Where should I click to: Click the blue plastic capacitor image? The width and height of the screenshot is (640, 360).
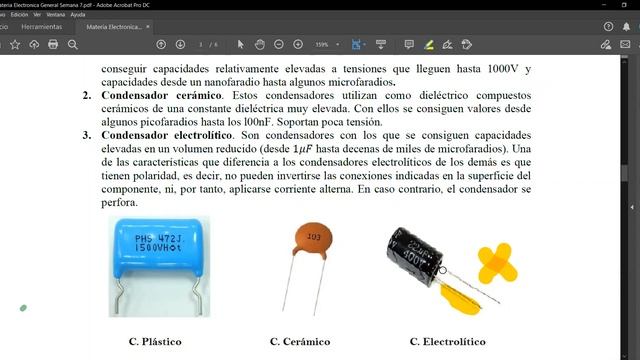pos(159,267)
